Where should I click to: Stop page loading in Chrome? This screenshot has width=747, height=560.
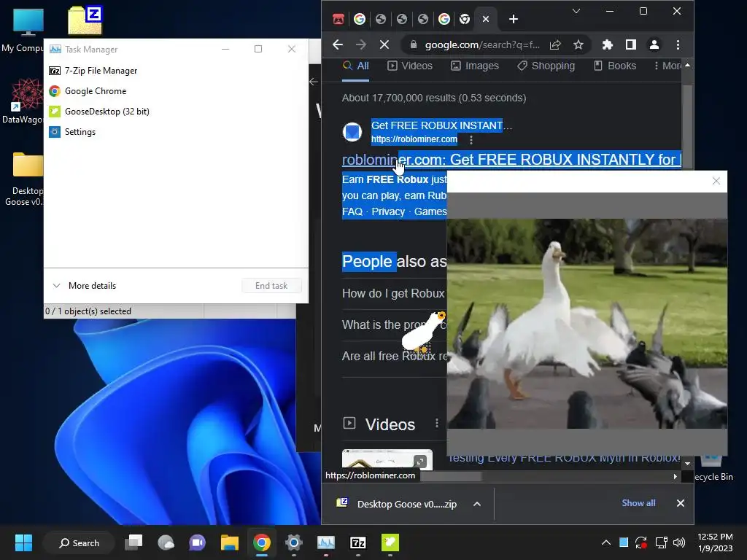[384, 44]
